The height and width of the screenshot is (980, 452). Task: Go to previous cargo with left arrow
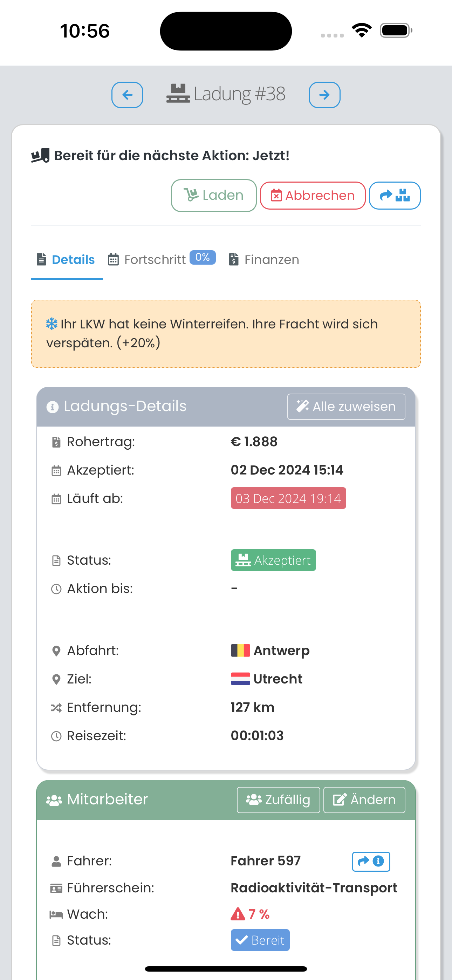[x=127, y=95]
